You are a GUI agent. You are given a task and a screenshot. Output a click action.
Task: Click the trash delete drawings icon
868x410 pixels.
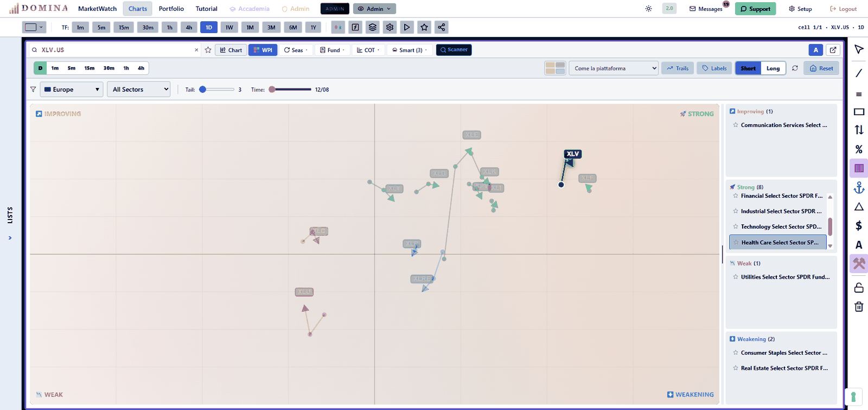pyautogui.click(x=859, y=307)
